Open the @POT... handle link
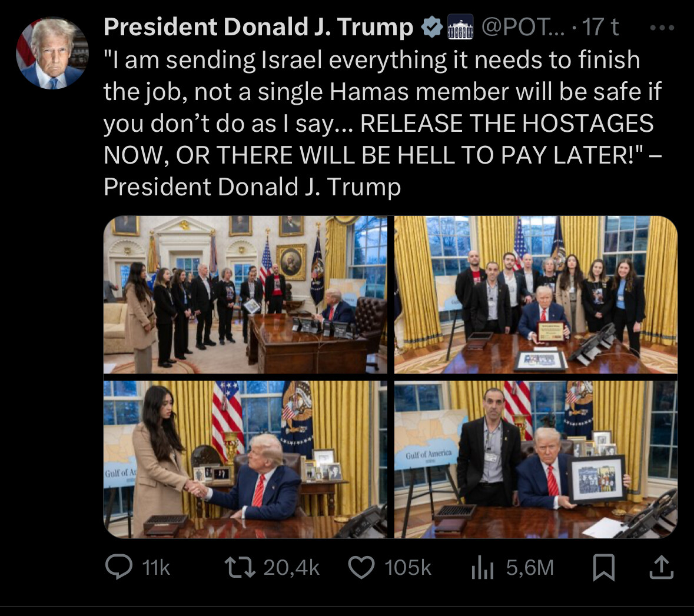 click(523, 27)
